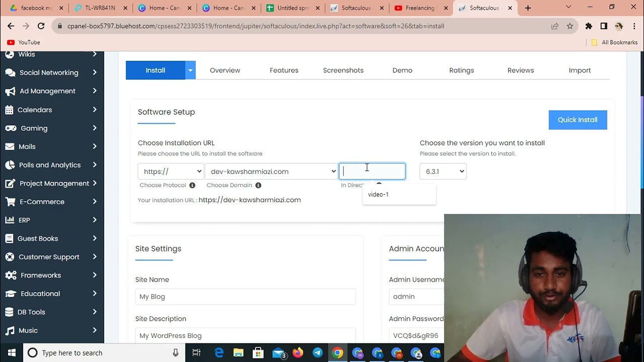The width and height of the screenshot is (644, 362).
Task: Click the Quick Install button
Action: (x=578, y=120)
